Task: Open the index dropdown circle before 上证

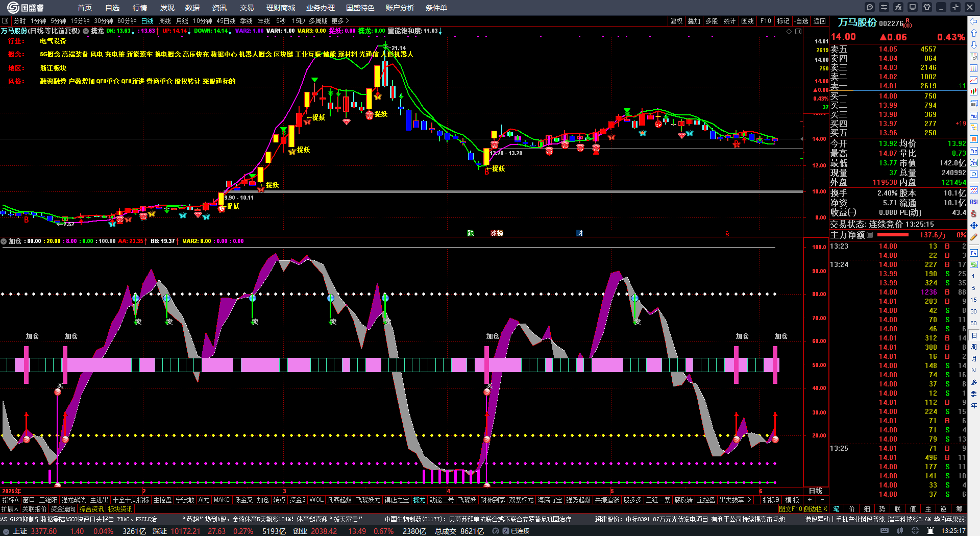Action: click(6, 531)
